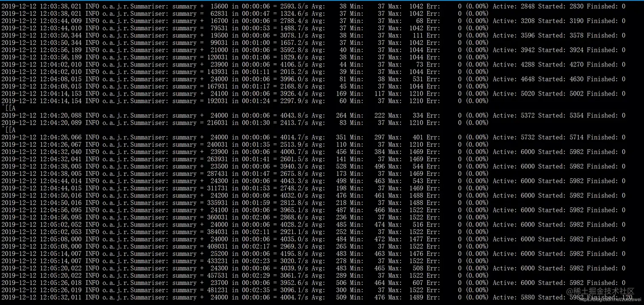
Task: Select the elapsed time 00:01:47
Action: point(256,174)
